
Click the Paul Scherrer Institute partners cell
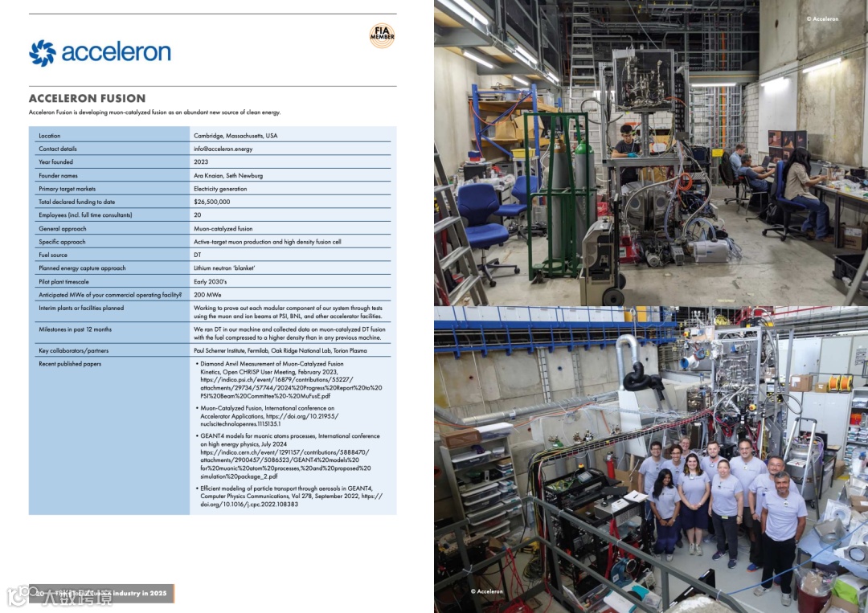click(x=280, y=351)
